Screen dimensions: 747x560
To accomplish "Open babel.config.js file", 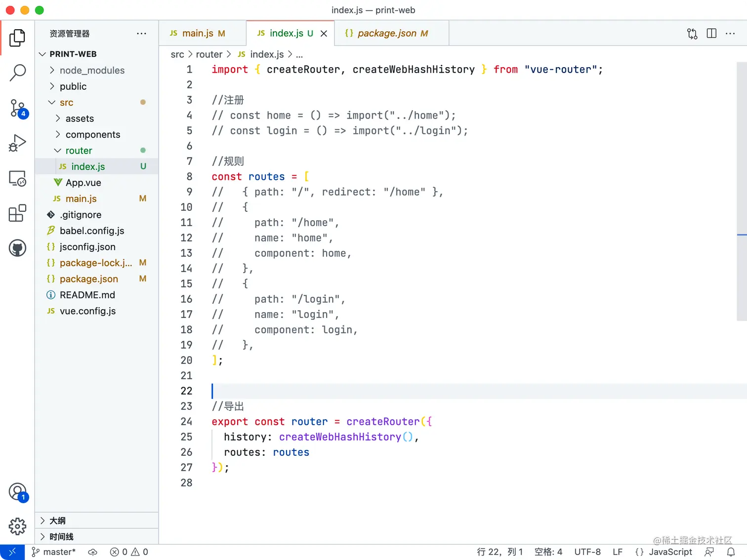I will pyautogui.click(x=97, y=231).
